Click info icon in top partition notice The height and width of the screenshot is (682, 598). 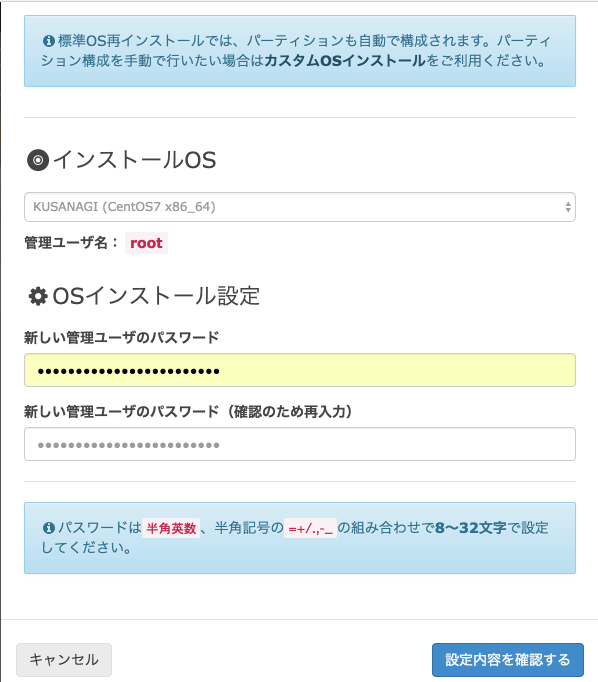[x=49, y=41]
